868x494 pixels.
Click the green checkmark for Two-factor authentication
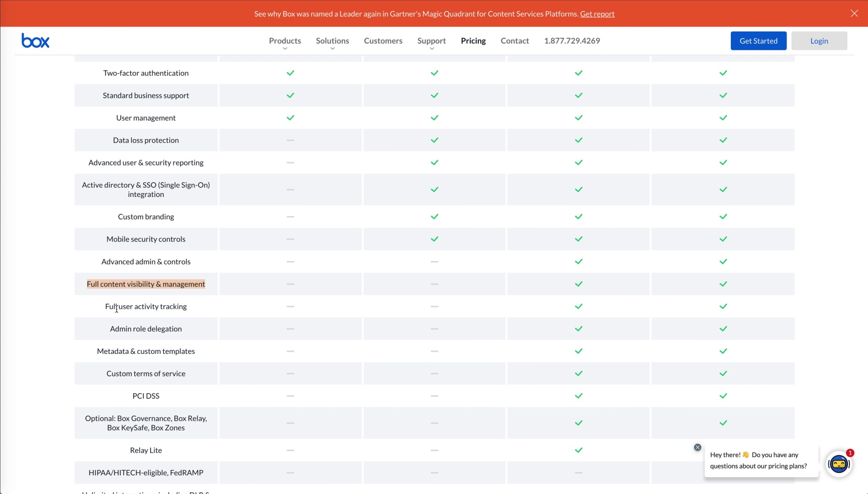point(290,73)
